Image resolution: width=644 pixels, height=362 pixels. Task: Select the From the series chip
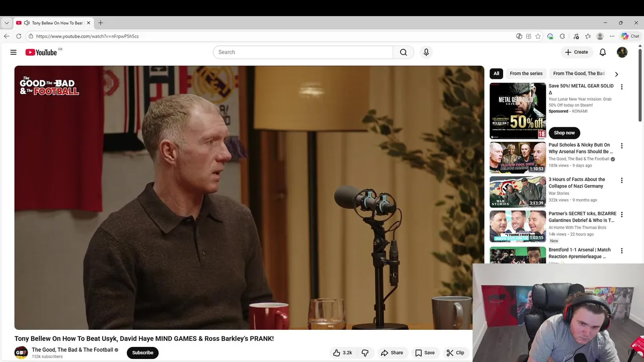pyautogui.click(x=526, y=73)
